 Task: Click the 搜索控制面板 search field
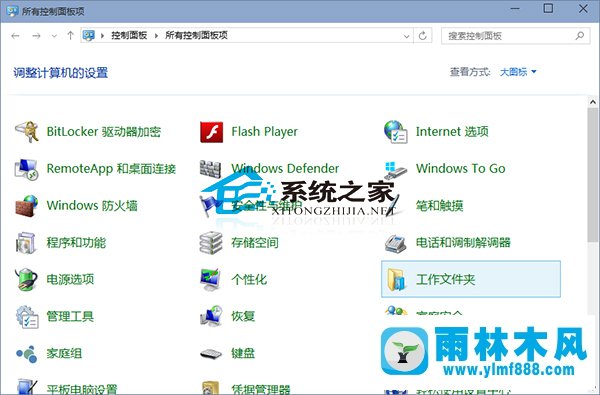click(515, 36)
